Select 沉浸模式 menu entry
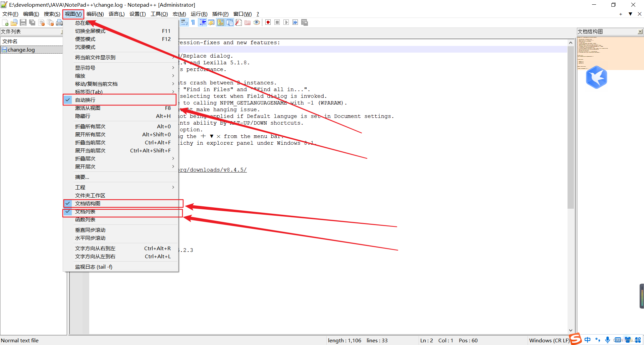Screen dimensions: 644x345 tap(121, 47)
